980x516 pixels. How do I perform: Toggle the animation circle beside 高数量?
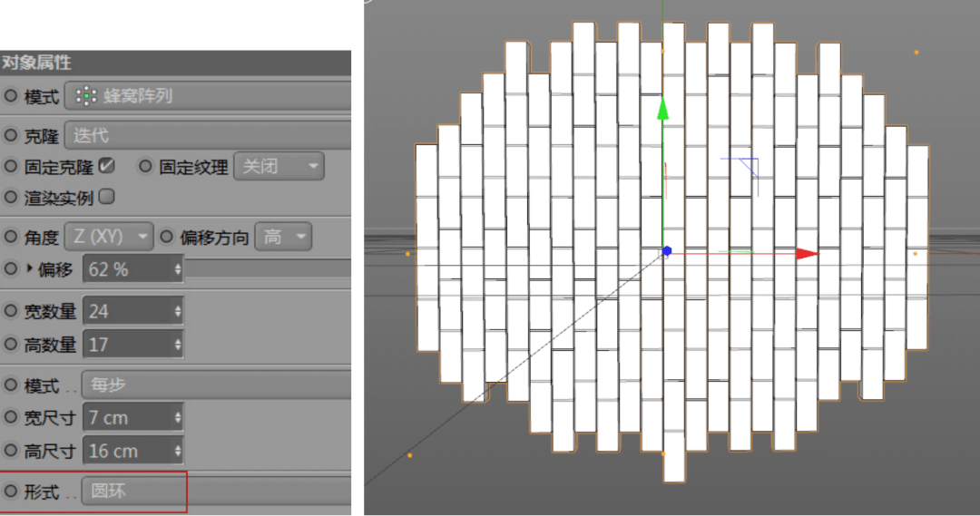click(x=11, y=344)
